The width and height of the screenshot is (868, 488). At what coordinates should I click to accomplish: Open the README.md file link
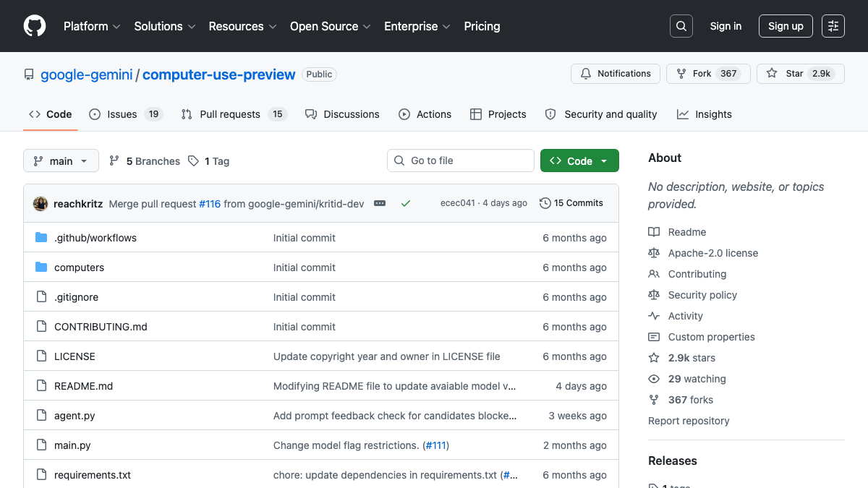point(83,386)
